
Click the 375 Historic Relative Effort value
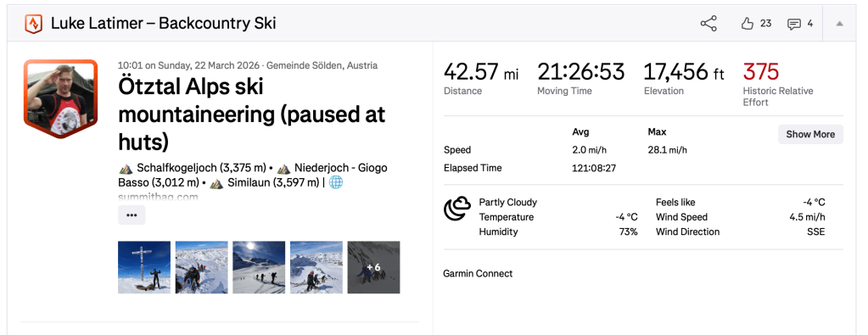coord(760,72)
